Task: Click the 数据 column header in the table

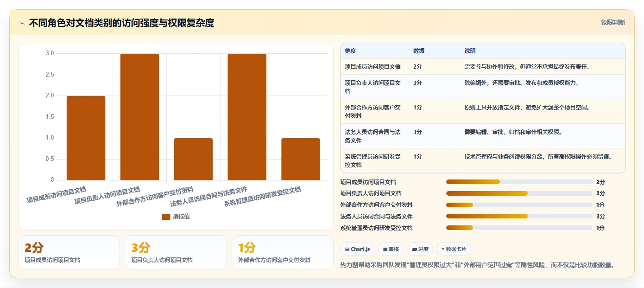Action: click(x=419, y=51)
